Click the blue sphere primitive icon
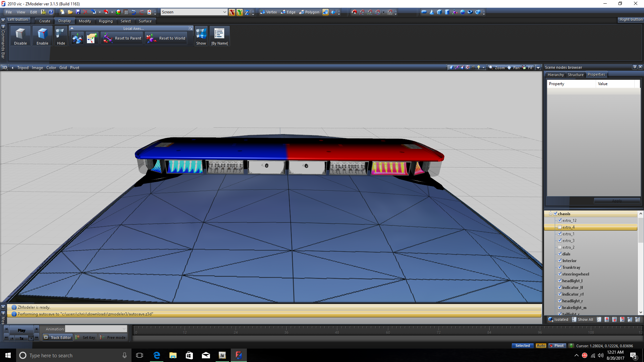 click(463, 12)
